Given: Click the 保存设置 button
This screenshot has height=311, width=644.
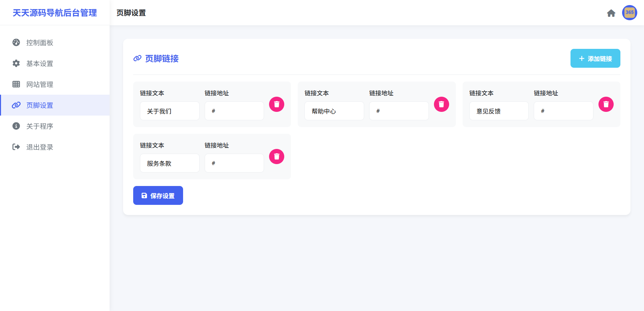Looking at the screenshot, I should tap(158, 195).
